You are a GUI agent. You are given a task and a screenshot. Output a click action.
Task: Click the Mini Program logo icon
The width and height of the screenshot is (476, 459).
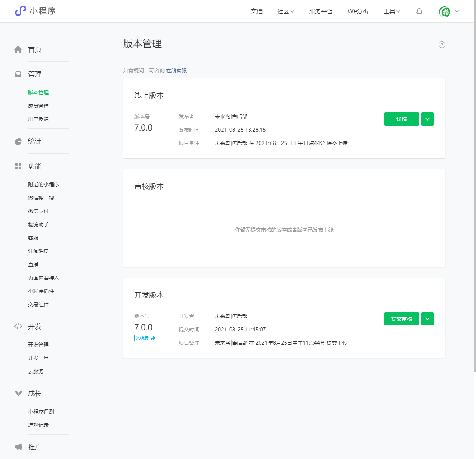click(20, 11)
